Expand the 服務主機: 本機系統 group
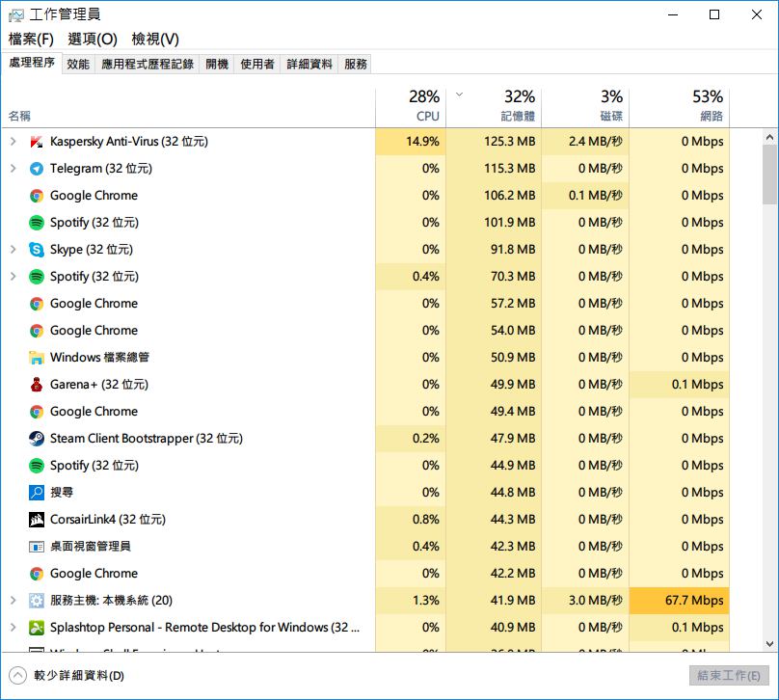Image resolution: width=779 pixels, height=700 pixels. (13, 601)
